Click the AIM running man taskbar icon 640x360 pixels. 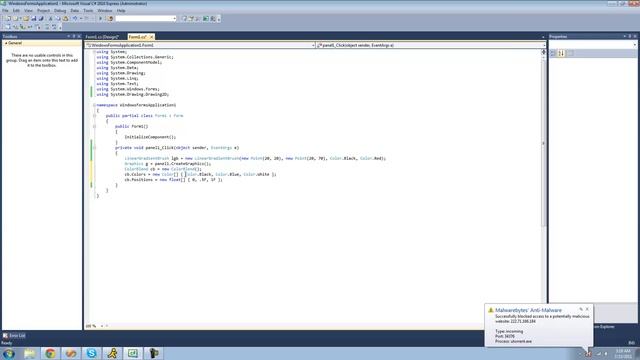(x=112, y=353)
